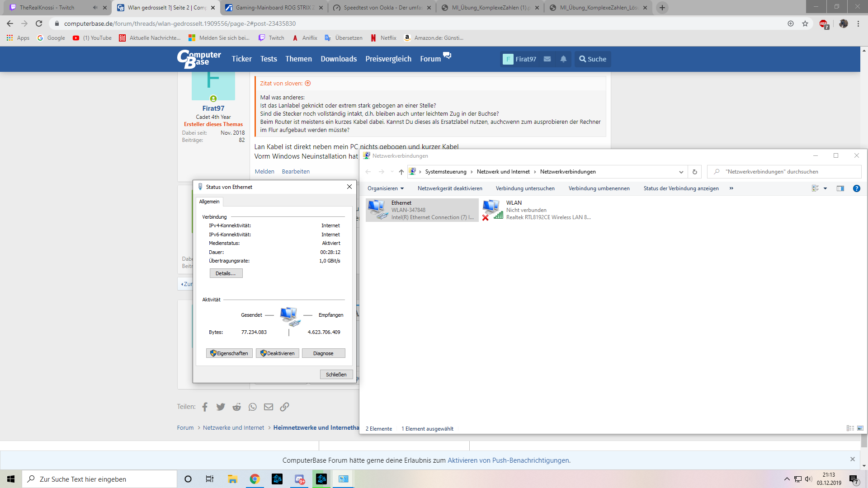
Task: Click the Reddit share icon
Action: coord(236,407)
